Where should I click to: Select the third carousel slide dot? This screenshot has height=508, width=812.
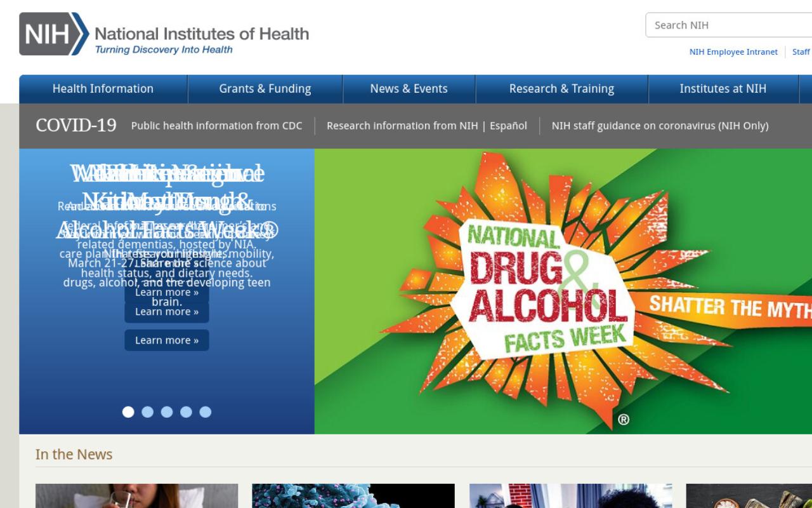(x=167, y=412)
